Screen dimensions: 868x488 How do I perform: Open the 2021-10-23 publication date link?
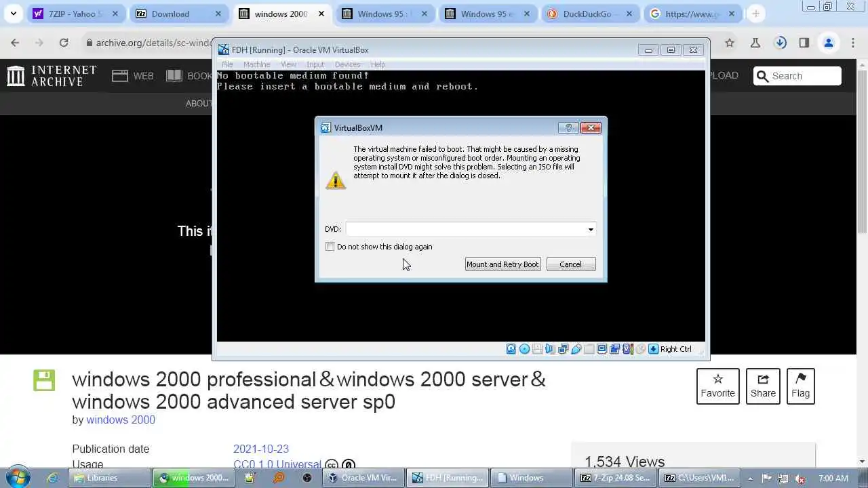pos(261,449)
